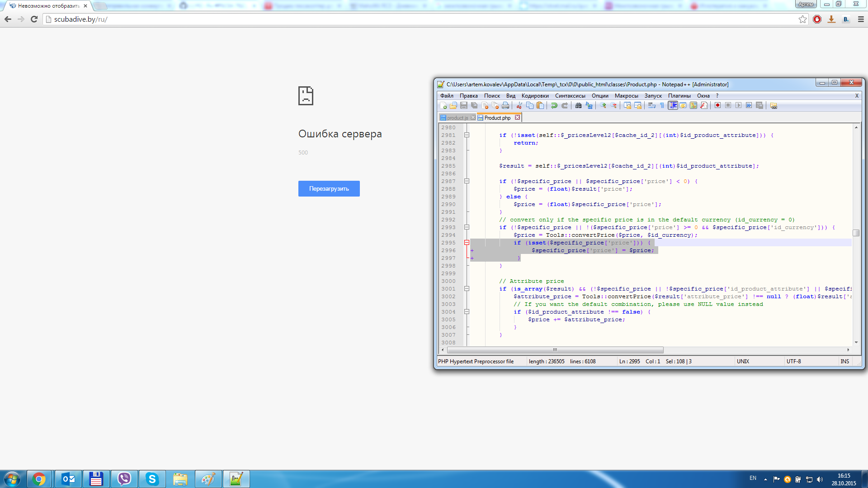Toggle the indent guide toolbar button
The width and height of the screenshot is (868, 488).
click(x=673, y=105)
